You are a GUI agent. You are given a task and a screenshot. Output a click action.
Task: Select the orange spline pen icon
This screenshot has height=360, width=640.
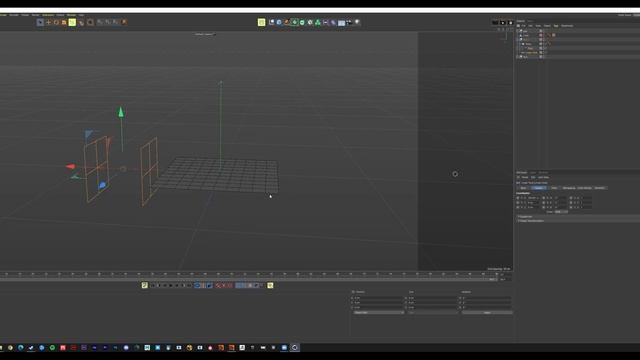tap(287, 22)
